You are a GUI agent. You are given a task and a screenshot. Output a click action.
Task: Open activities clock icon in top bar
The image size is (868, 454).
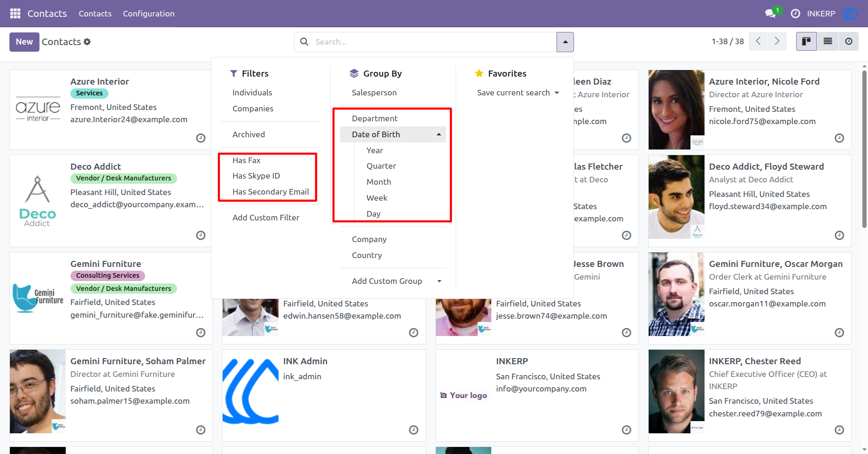click(x=795, y=14)
